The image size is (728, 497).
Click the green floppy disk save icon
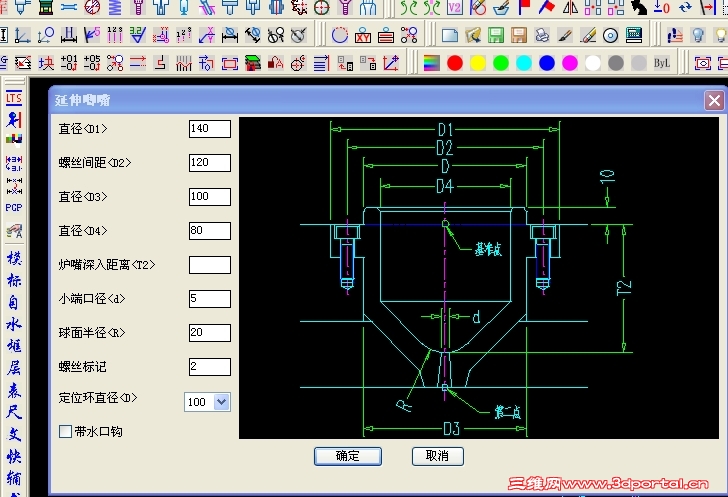495,35
